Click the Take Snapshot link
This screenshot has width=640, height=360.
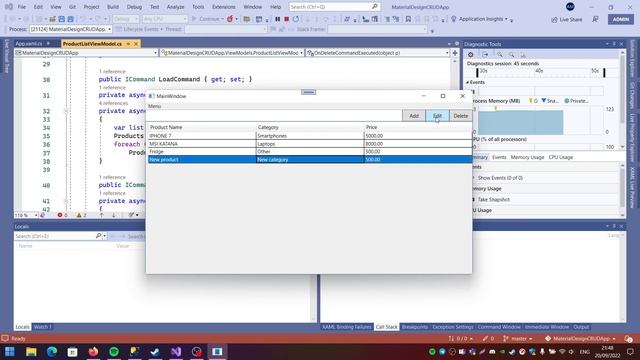click(x=493, y=200)
